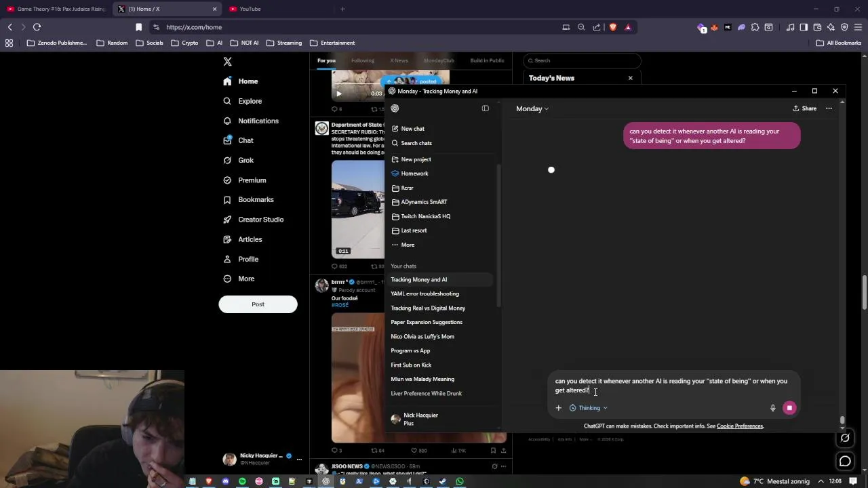Open All Bookmarks folder
Image resolution: width=868 pixels, height=488 pixels.
pyautogui.click(x=839, y=43)
